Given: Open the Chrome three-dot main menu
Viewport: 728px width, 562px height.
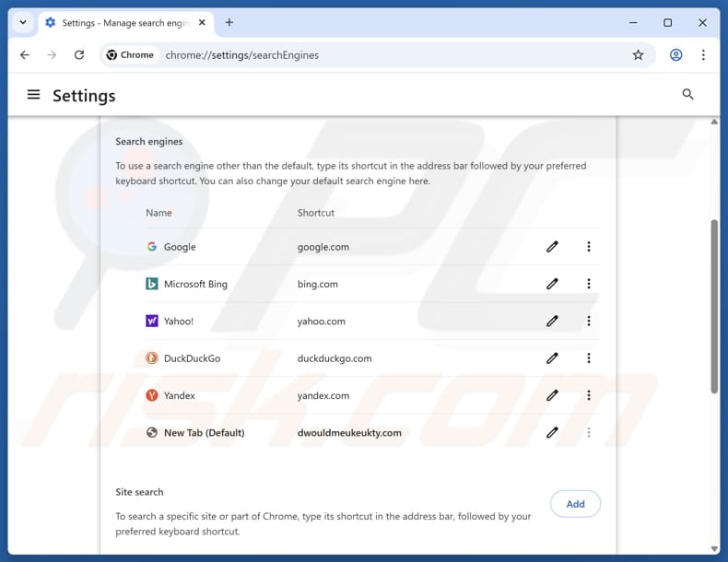Looking at the screenshot, I should pos(703,54).
